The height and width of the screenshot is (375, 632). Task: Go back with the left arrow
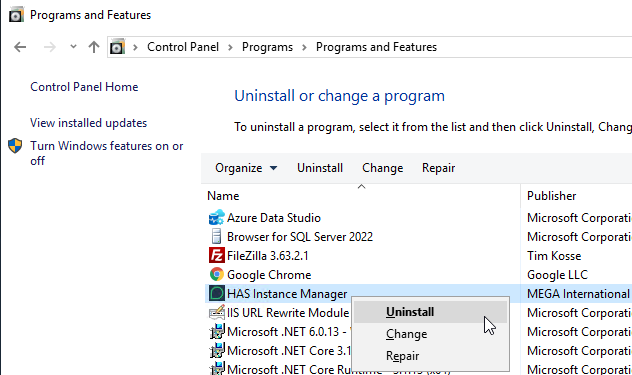[20, 47]
